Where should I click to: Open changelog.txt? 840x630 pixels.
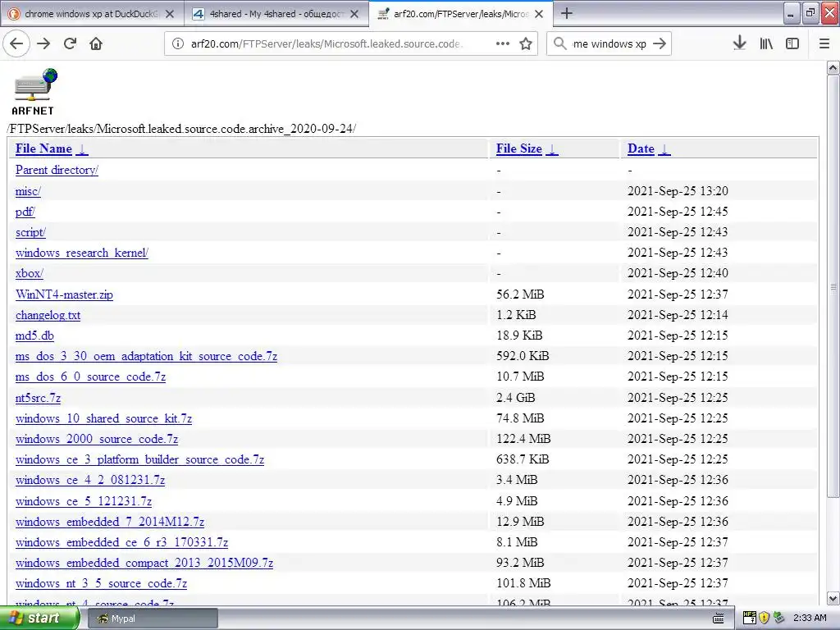click(x=48, y=315)
